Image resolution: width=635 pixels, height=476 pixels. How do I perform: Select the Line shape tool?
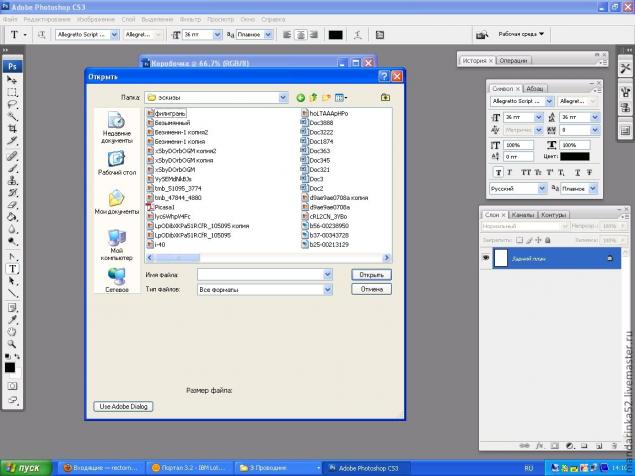pos(12,293)
